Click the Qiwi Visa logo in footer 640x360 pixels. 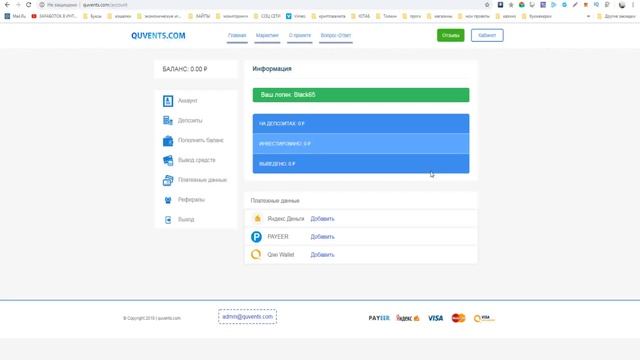click(484, 318)
